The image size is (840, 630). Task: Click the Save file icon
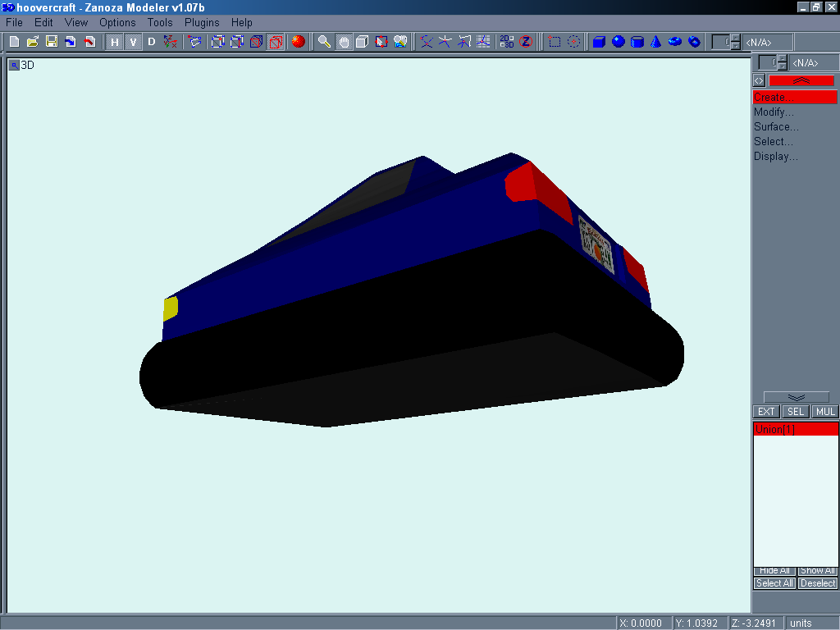pyautogui.click(x=51, y=42)
